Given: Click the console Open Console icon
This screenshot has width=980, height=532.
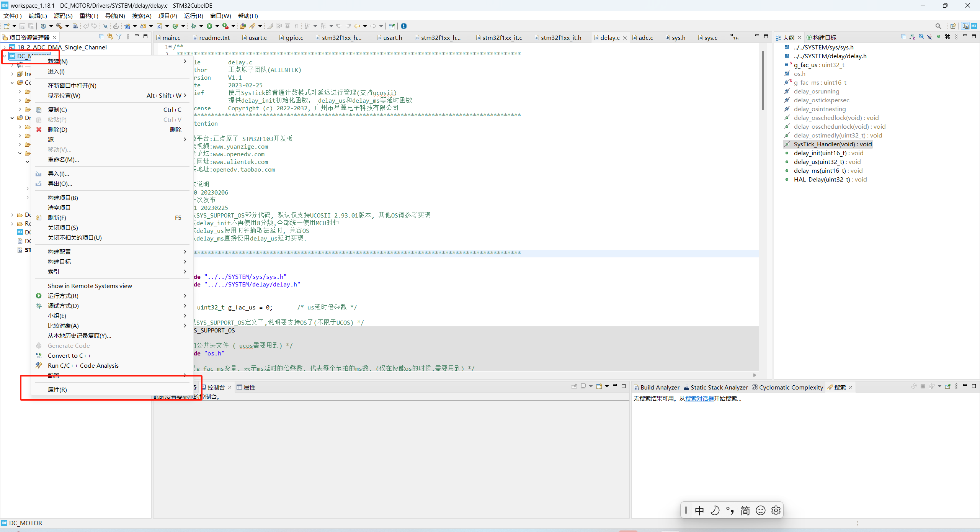Looking at the screenshot, I should [x=599, y=386].
